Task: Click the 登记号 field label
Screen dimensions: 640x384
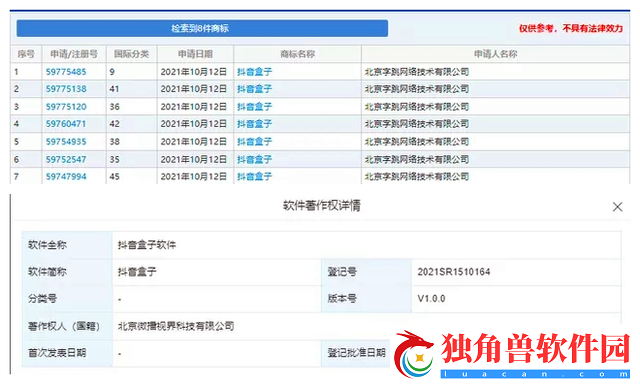Action: coord(342,272)
